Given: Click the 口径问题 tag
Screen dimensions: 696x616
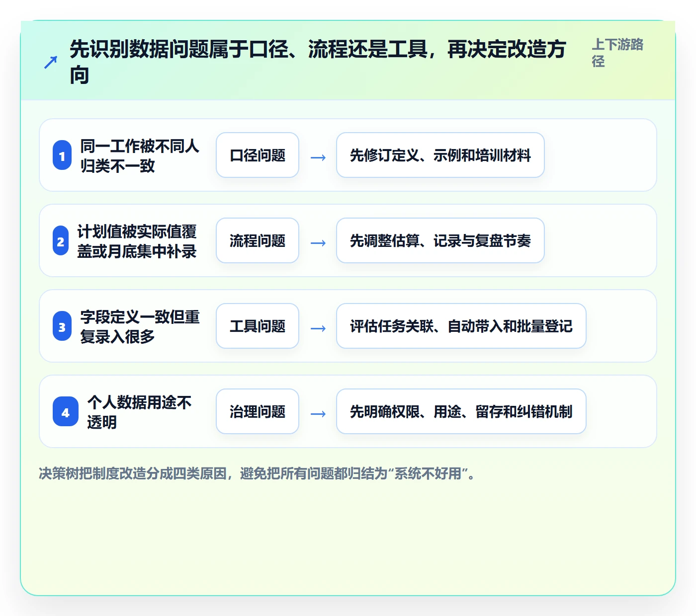Looking at the screenshot, I should [258, 155].
